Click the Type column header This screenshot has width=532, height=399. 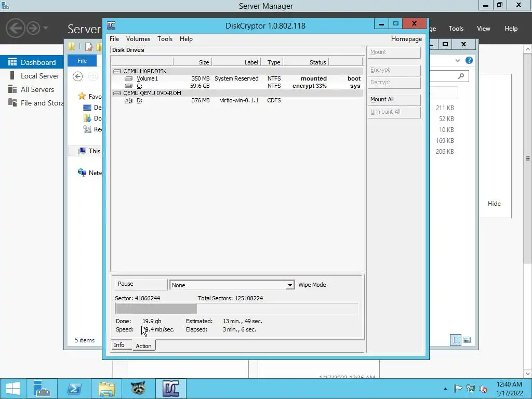point(272,62)
